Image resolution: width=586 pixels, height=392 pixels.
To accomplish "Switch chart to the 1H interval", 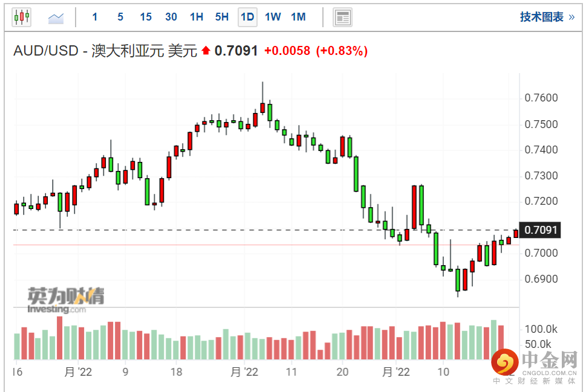I will coord(197,17).
